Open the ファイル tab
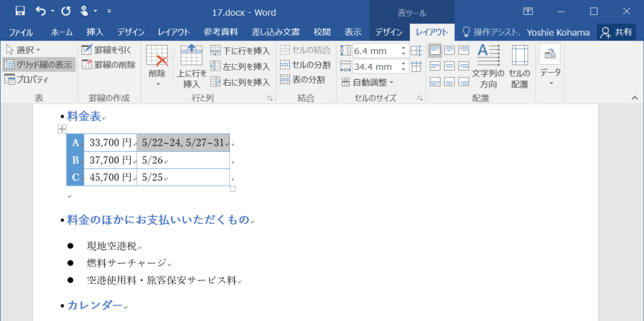644x321 pixels. 21,32
